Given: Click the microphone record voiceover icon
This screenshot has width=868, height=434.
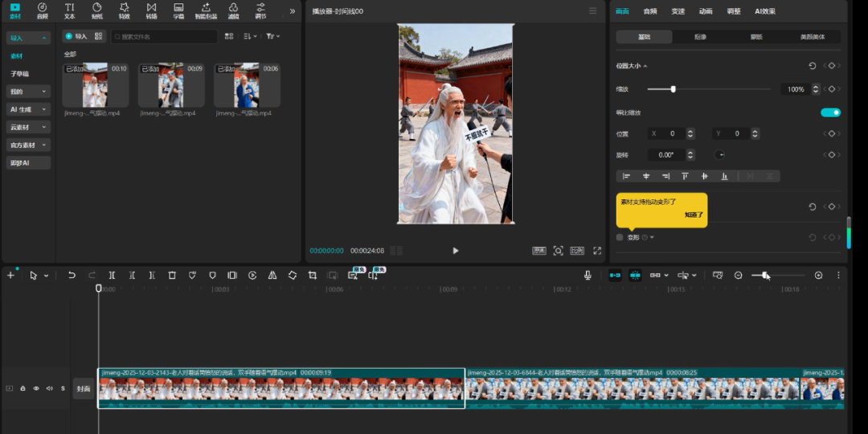Looking at the screenshot, I should click(x=588, y=275).
